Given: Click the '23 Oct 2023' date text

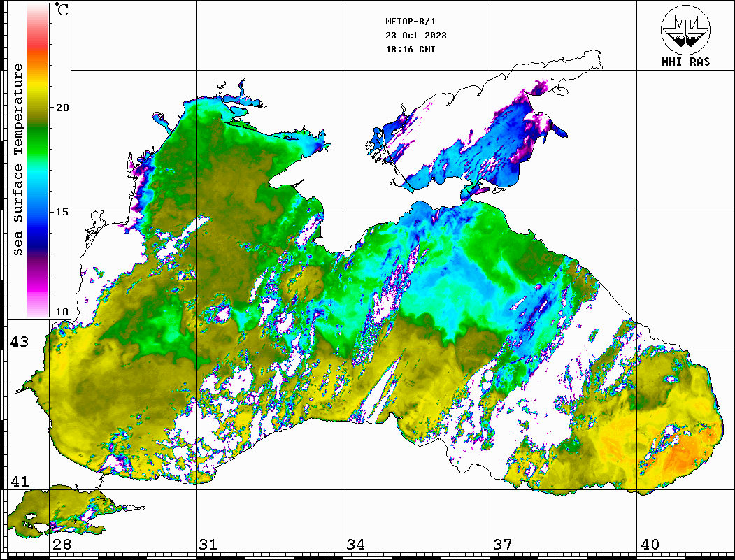Looking at the screenshot, I should [x=416, y=36].
